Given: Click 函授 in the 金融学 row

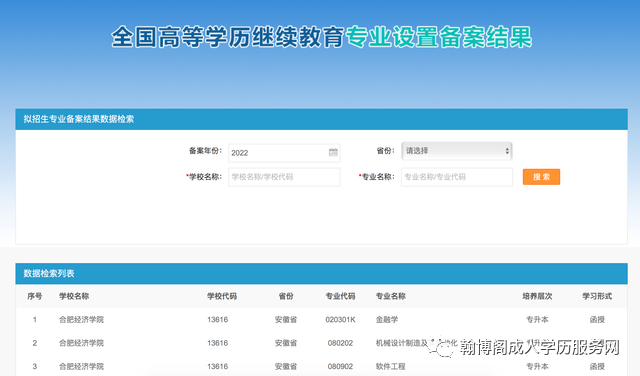Looking at the screenshot, I should [597, 320].
